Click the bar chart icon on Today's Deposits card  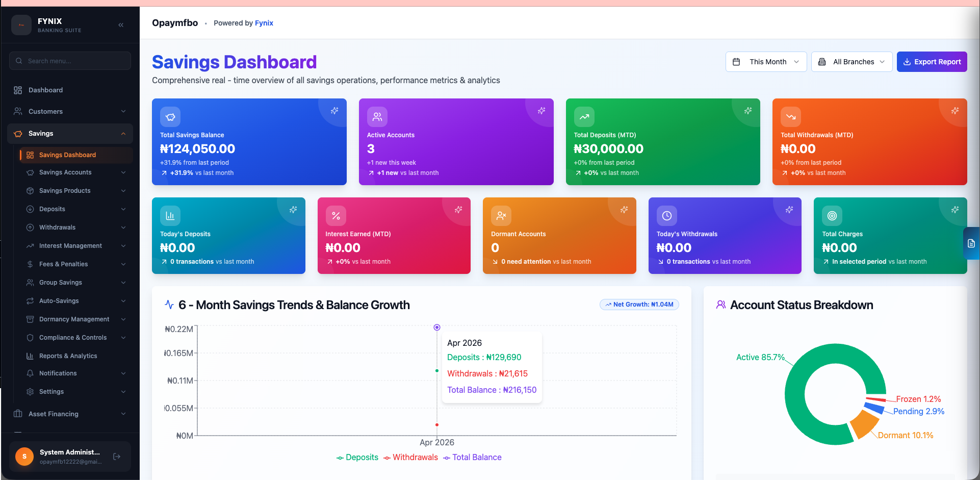pyautogui.click(x=170, y=216)
